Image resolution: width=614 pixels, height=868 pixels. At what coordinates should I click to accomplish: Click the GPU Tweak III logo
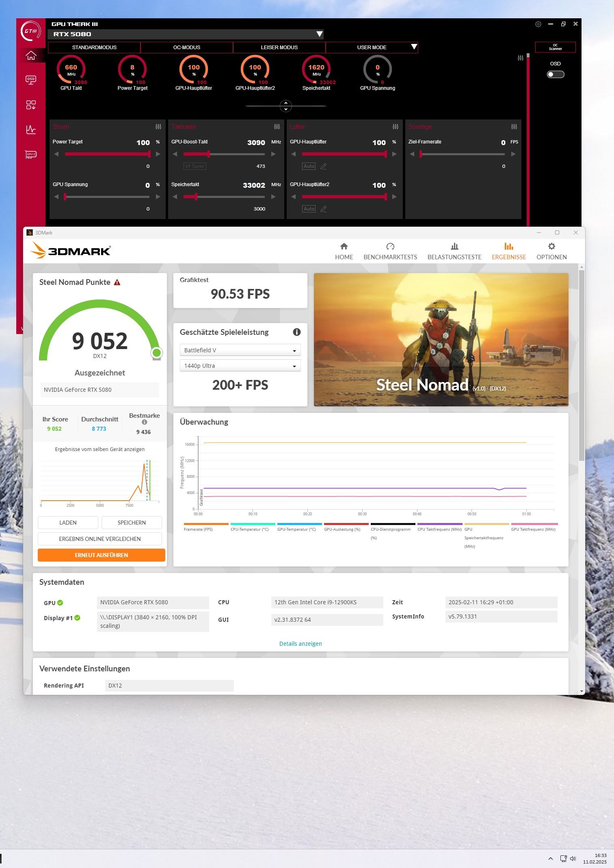31,31
